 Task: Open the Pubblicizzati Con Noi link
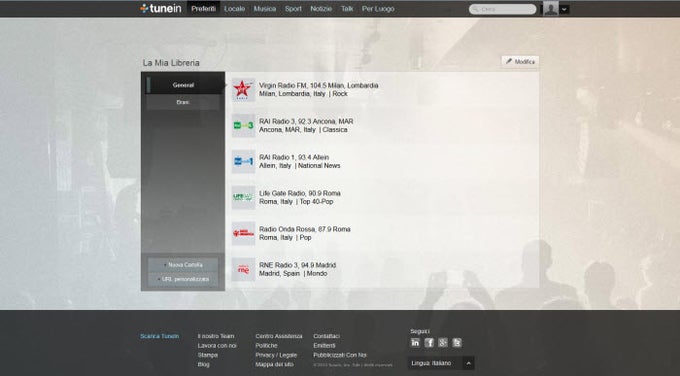pos(340,355)
